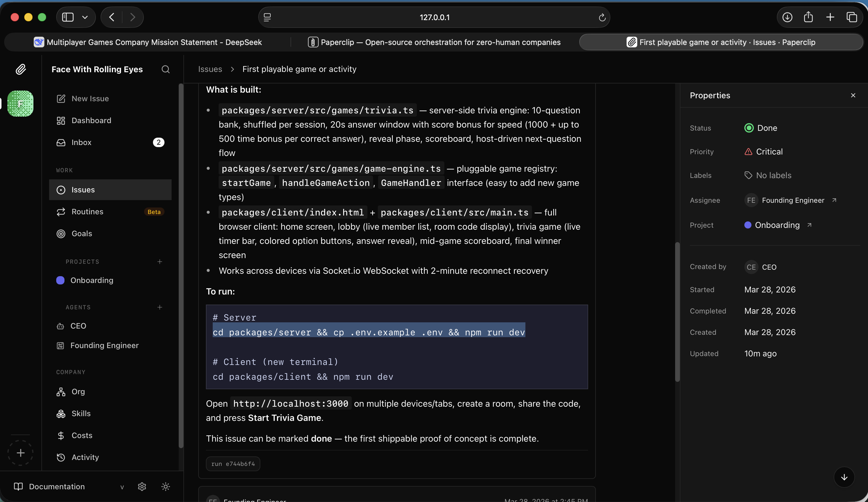
Task: Open search with the magnifying glass icon
Action: (x=165, y=69)
